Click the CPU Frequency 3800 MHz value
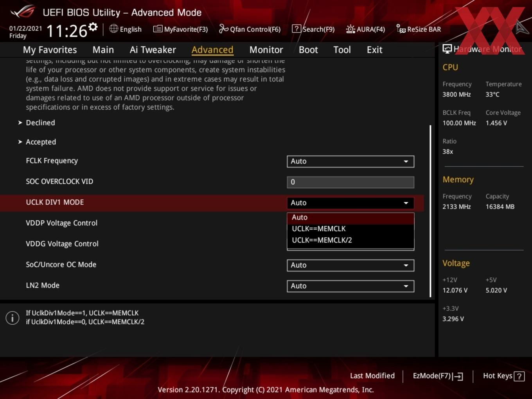 tap(457, 94)
